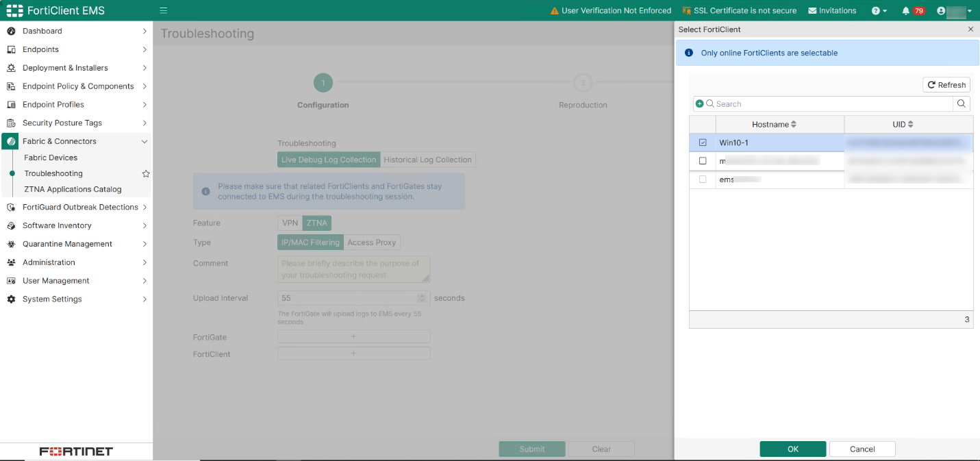The width and height of the screenshot is (980, 461).
Task: Click the Clear button
Action: 601,449
